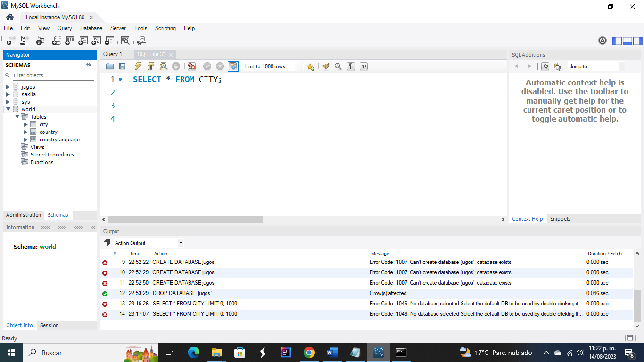Switch to Query 1 tab
The width and height of the screenshot is (644, 362).
pos(113,54)
